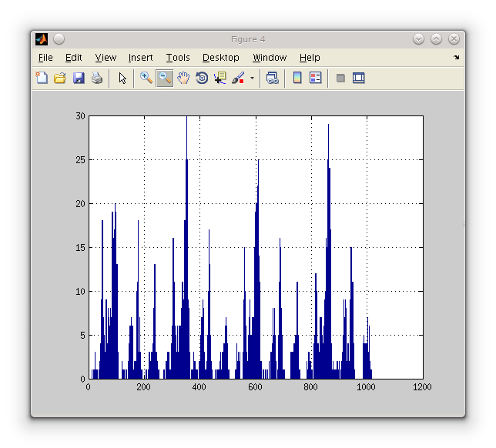Click the Open File folder icon
The height and width of the screenshot is (448, 496).
(60, 78)
